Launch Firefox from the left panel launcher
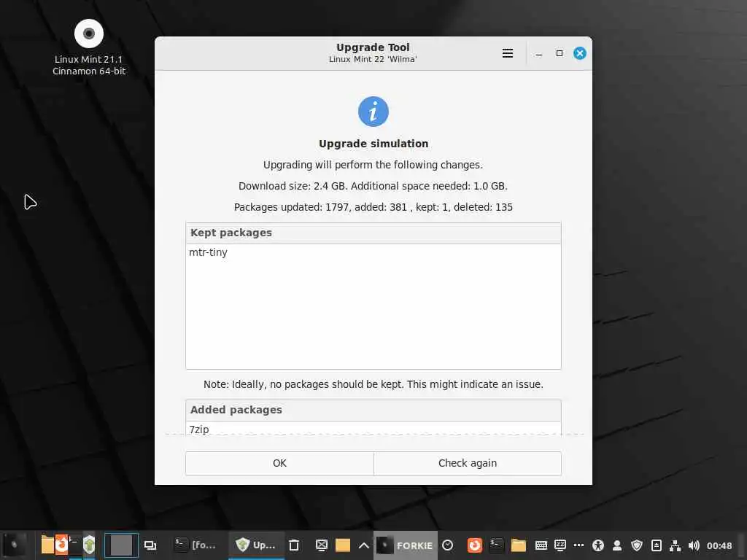 point(61,545)
